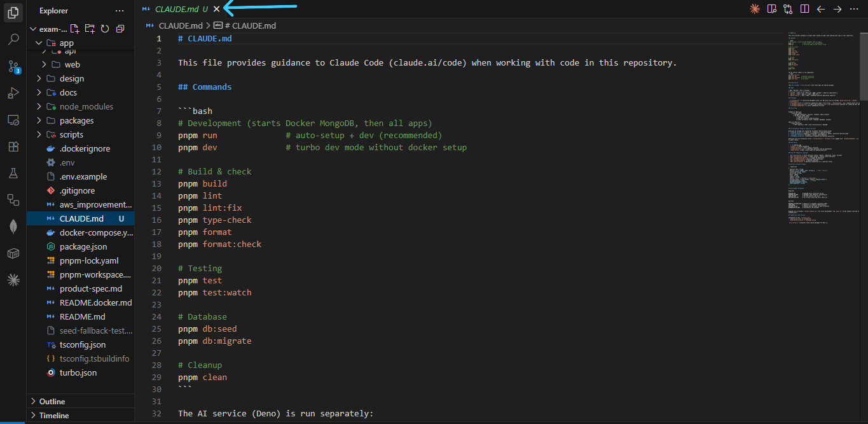Collapse all folders in Explorer
This screenshot has height=424, width=868.
[x=120, y=29]
